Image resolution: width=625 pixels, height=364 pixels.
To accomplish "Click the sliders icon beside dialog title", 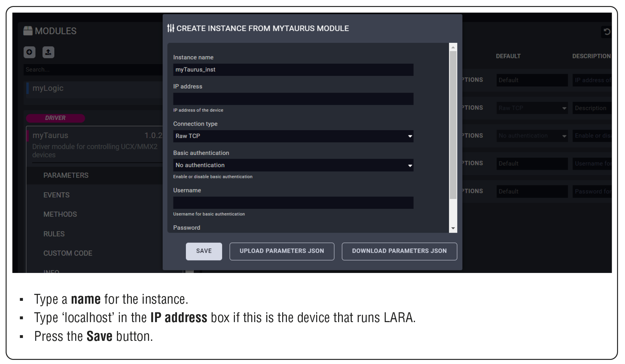I will pyautogui.click(x=171, y=28).
